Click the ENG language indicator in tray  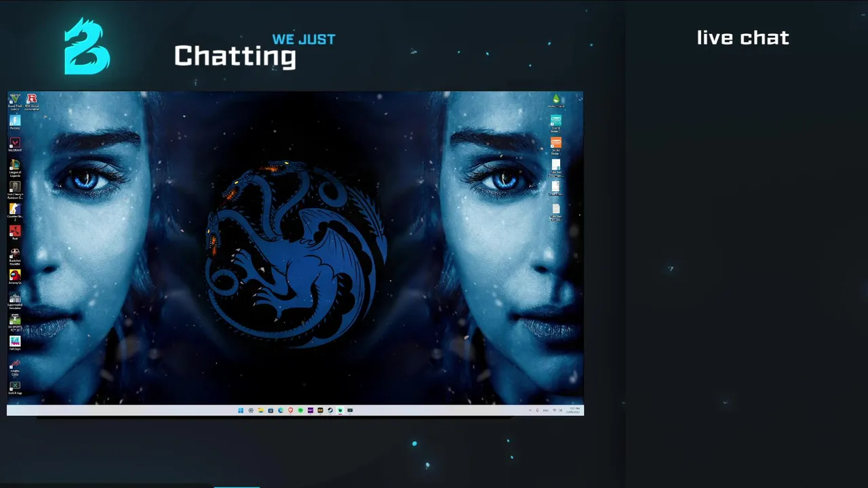546,410
